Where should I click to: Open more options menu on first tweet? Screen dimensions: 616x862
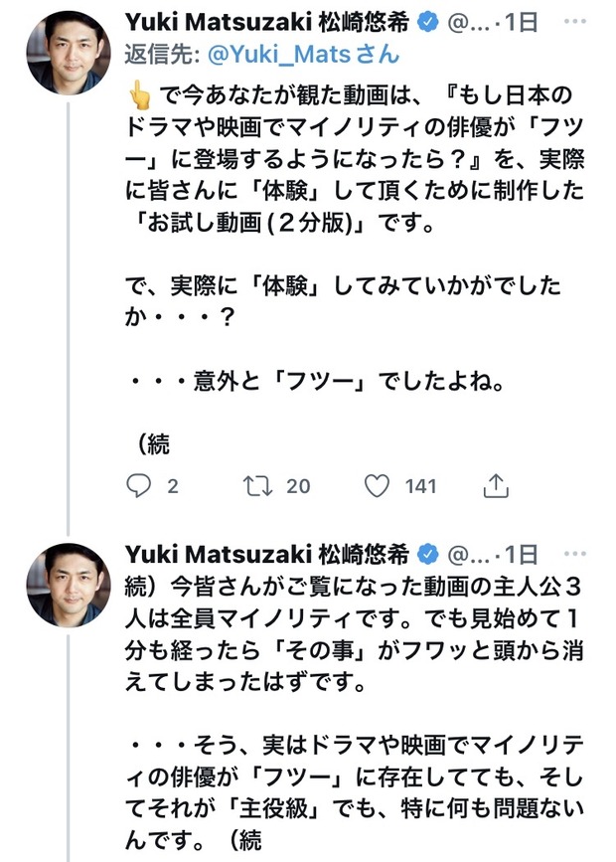click(x=576, y=23)
